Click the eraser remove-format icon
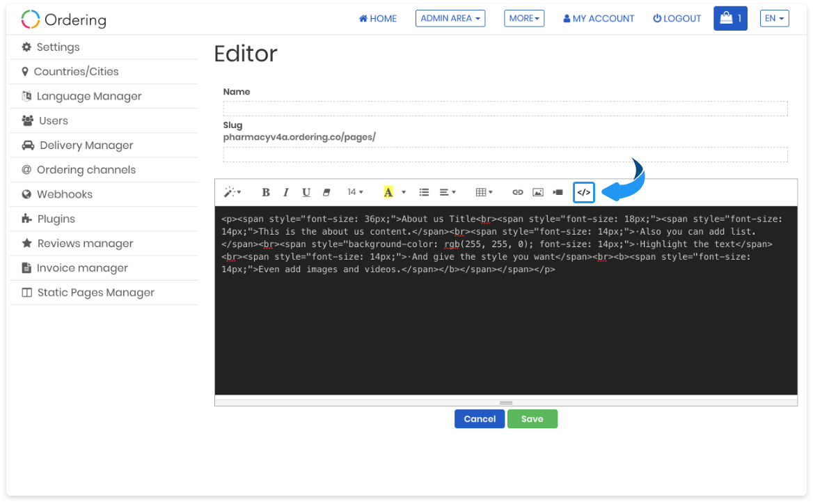Image resolution: width=813 pixels, height=504 pixels. [326, 192]
